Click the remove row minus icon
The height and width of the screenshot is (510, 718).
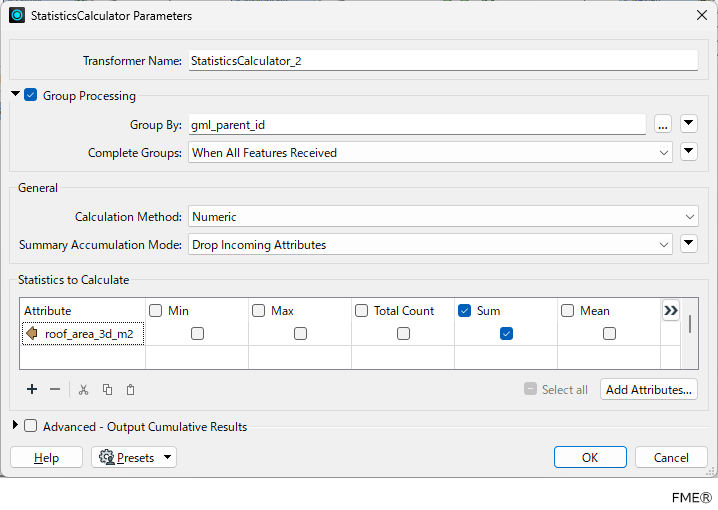[55, 389]
